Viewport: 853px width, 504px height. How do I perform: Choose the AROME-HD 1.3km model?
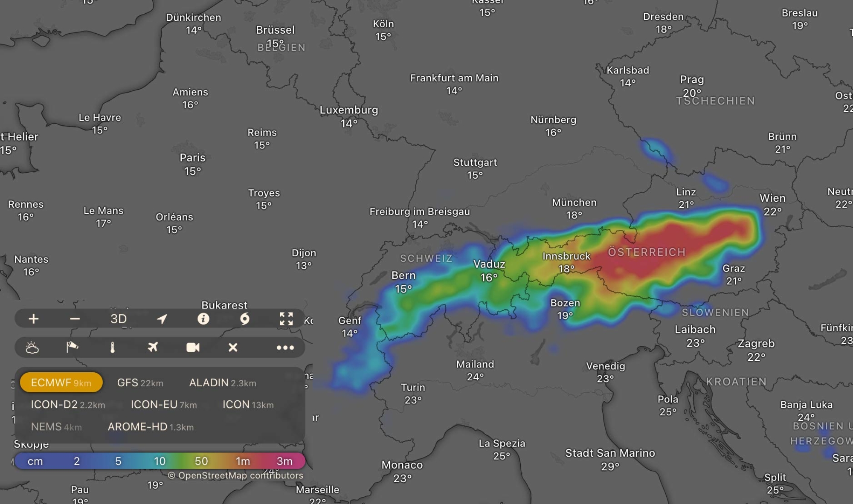click(x=151, y=427)
